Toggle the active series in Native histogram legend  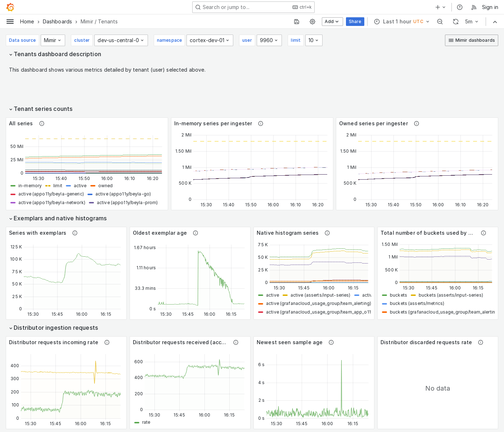[272, 295]
